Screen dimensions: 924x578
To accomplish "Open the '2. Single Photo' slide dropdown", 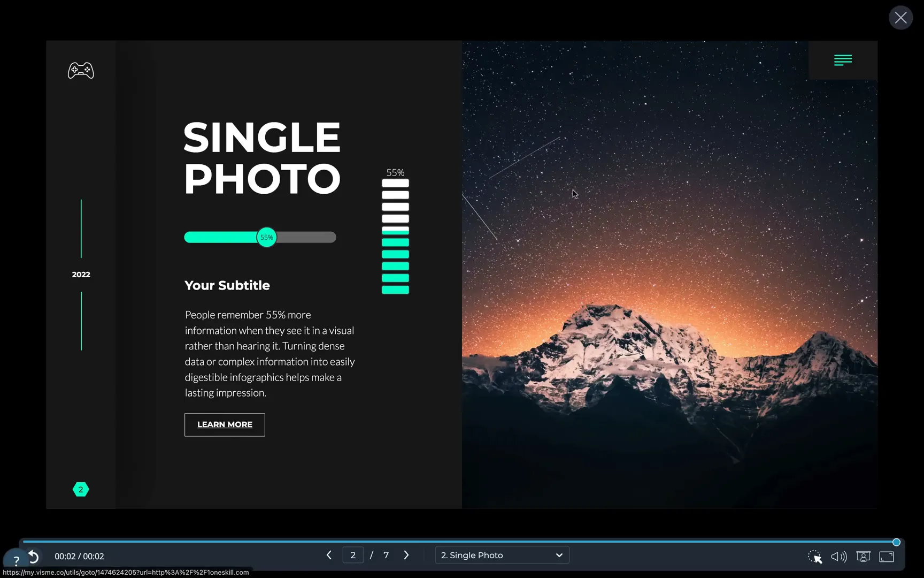I will 501,555.
